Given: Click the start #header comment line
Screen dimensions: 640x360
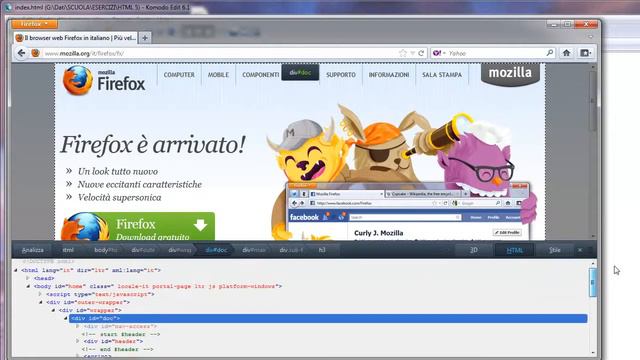Looking at the screenshot, I should (121, 334).
